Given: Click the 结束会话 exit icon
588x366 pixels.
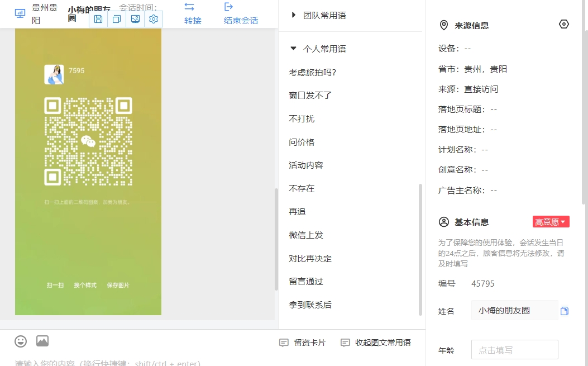Looking at the screenshot, I should [228, 7].
